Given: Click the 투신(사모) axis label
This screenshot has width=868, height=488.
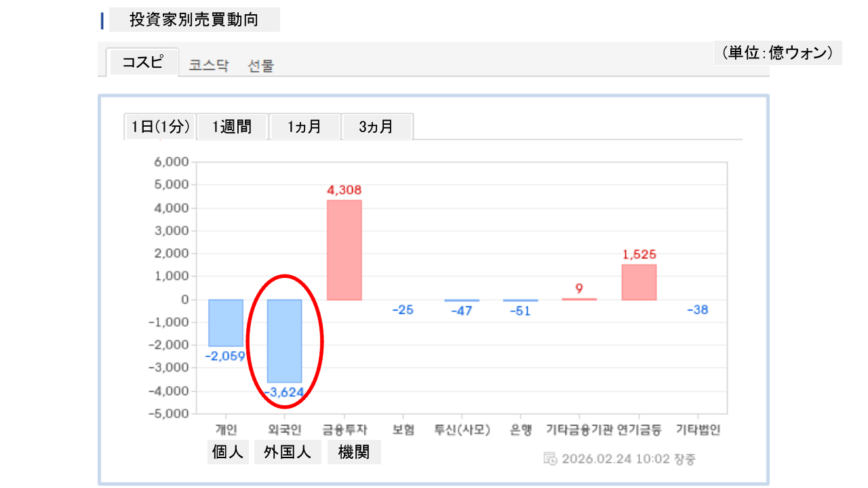Looking at the screenshot, I should pos(462,430).
